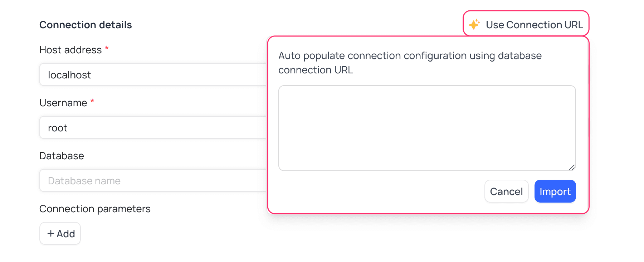The width and height of the screenshot is (644, 262).
Task: Select the Connection details heading
Action: point(86,24)
